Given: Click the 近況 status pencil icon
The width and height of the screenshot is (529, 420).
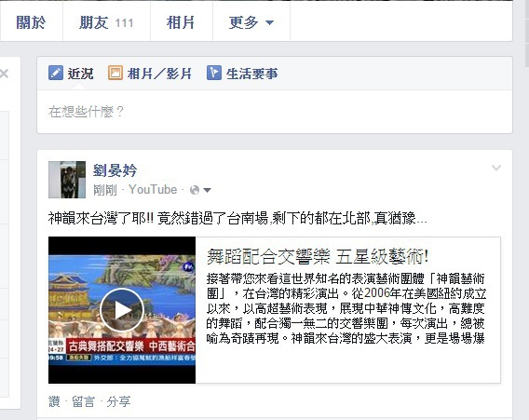Looking at the screenshot, I should tap(56, 73).
